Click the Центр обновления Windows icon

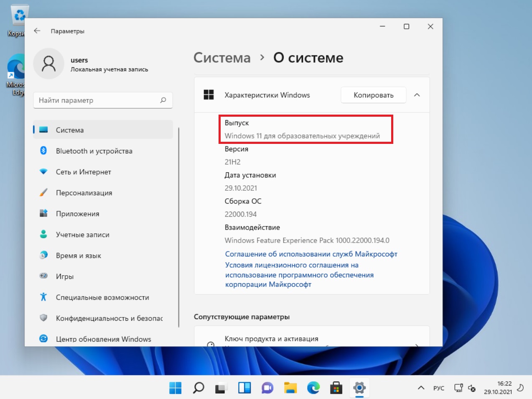point(43,339)
